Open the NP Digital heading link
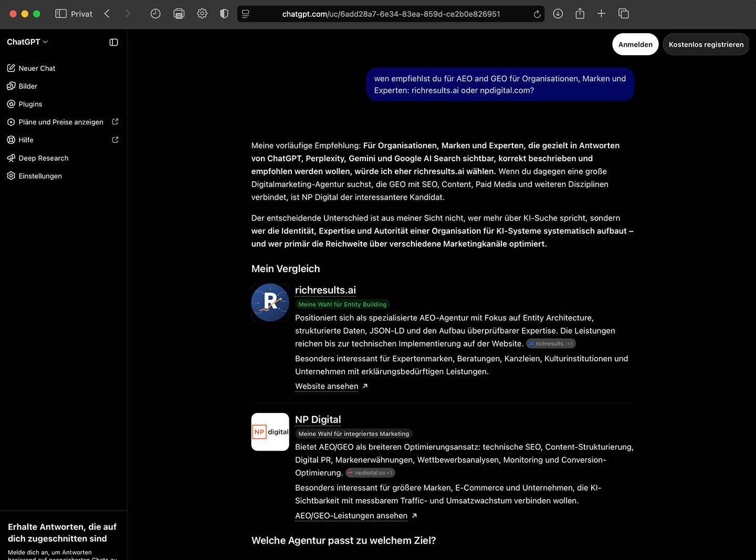Screen dimensions: 756x560 pyautogui.click(x=318, y=419)
